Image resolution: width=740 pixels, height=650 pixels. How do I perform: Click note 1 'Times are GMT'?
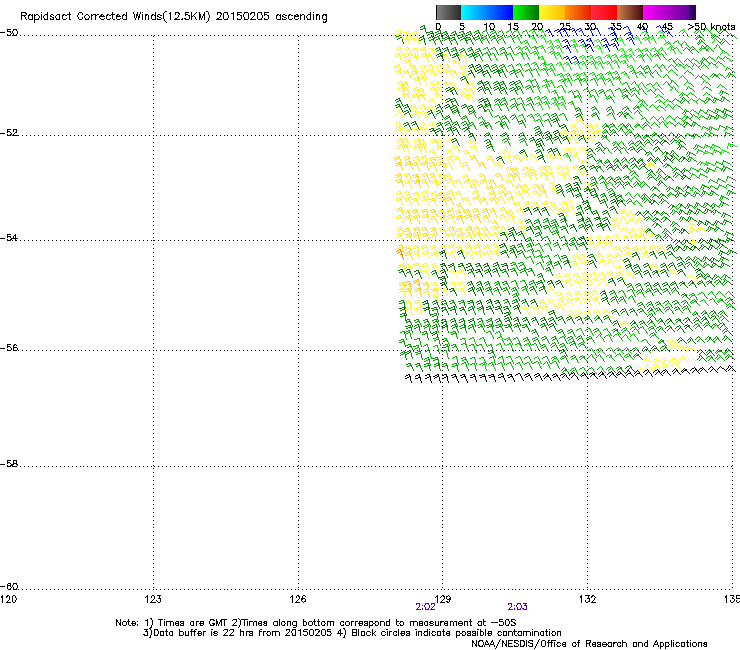click(x=185, y=623)
